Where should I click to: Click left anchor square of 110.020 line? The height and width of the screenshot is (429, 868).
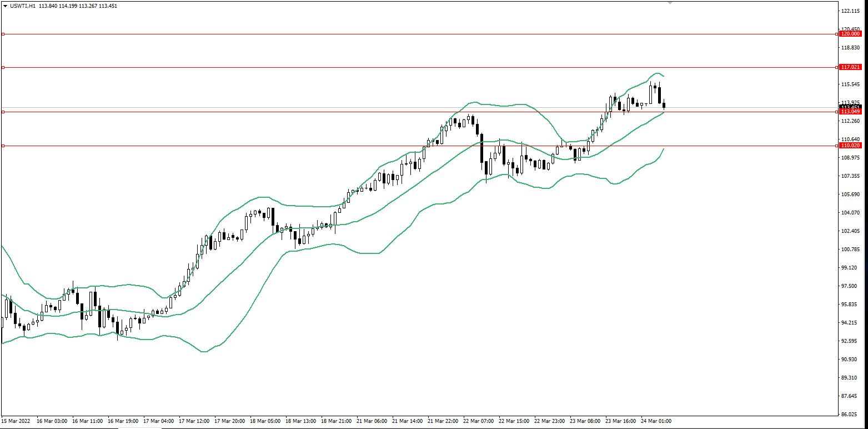click(3, 146)
